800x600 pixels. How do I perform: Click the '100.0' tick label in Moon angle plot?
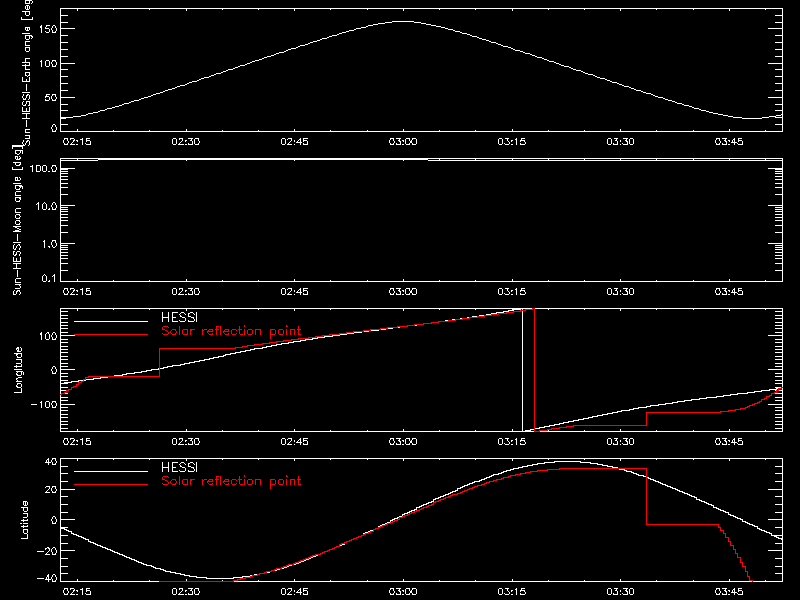(x=43, y=168)
